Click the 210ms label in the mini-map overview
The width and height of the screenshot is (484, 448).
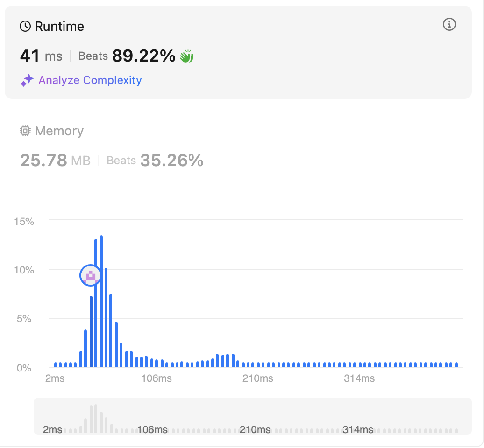[255, 429]
